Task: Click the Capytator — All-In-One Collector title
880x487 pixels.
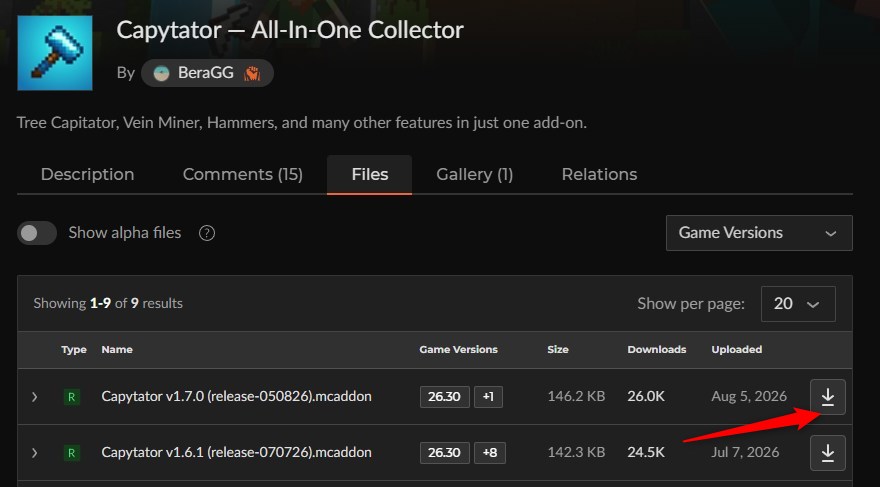Action: tap(290, 30)
